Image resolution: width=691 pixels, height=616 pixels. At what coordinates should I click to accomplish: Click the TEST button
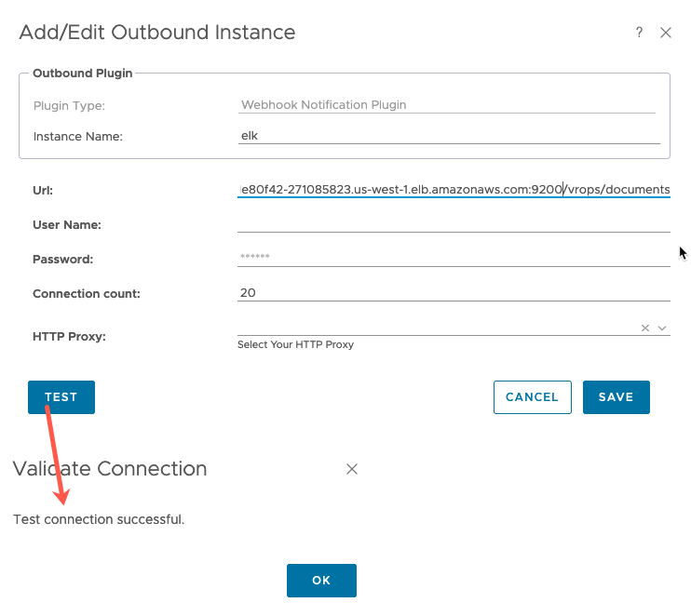(x=61, y=397)
